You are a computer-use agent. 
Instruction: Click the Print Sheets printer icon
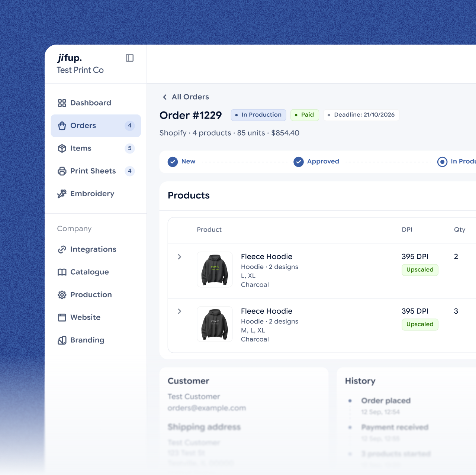pos(62,171)
